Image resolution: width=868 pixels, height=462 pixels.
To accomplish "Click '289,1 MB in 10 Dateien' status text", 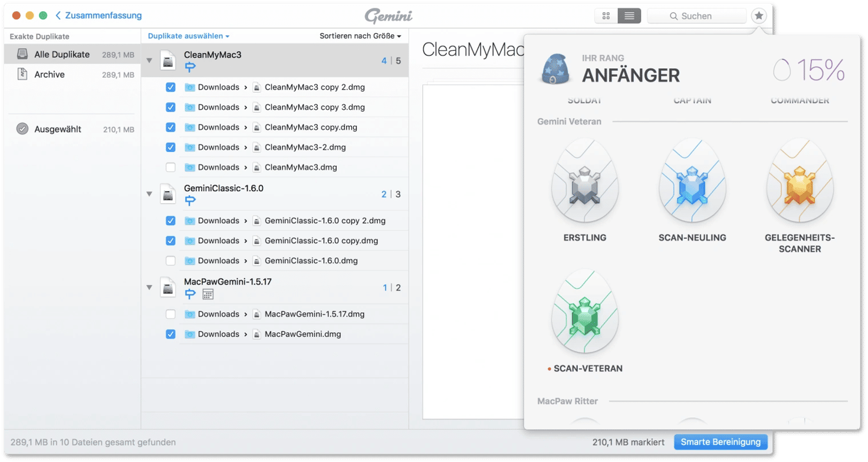I will pos(93,442).
